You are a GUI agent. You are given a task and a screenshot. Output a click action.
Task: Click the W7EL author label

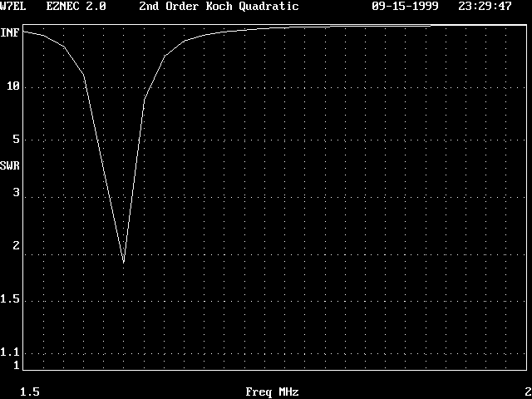pyautogui.click(x=12, y=6)
